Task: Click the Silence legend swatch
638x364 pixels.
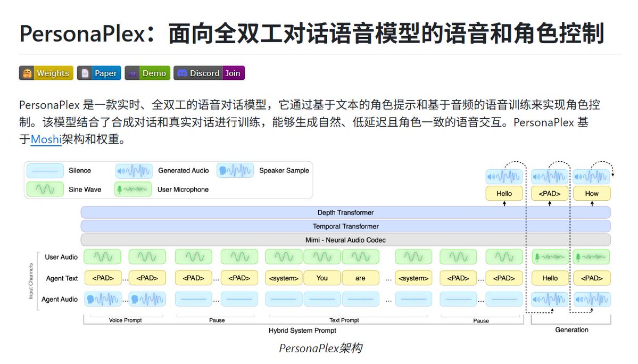Action: [x=45, y=171]
